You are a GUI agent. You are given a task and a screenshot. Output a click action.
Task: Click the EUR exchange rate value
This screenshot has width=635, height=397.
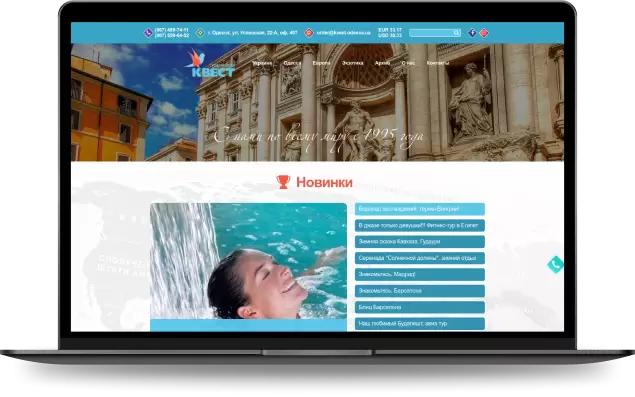tap(390, 30)
